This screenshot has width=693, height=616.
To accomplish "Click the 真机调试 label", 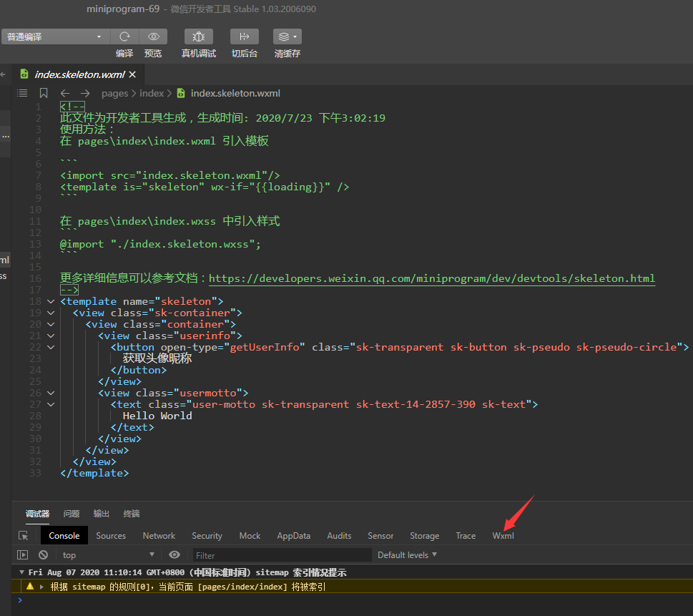I will (x=198, y=54).
